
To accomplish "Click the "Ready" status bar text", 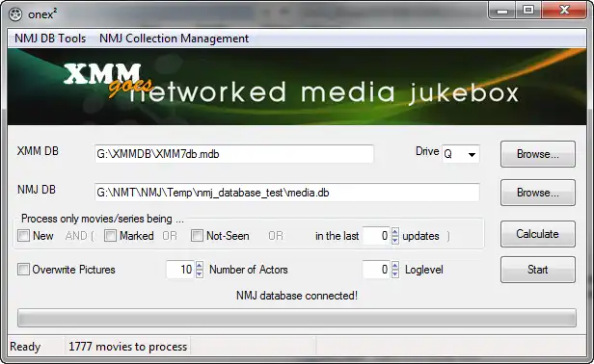I will coord(25,347).
